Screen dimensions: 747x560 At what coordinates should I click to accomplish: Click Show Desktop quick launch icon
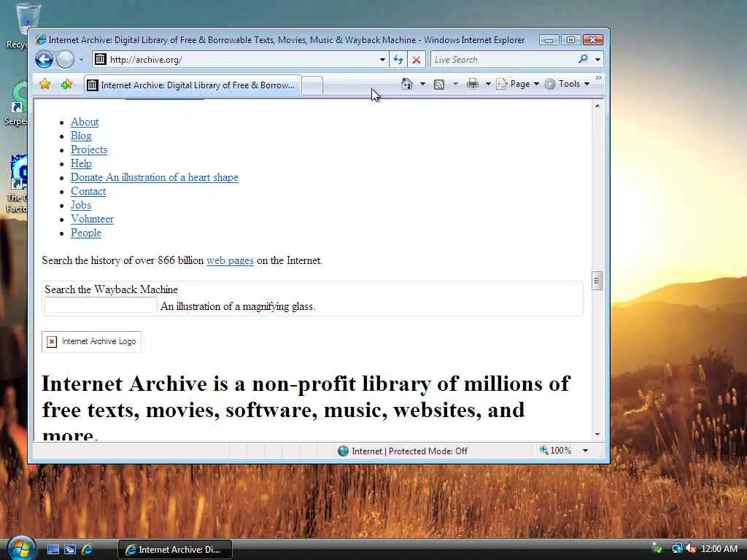click(53, 550)
